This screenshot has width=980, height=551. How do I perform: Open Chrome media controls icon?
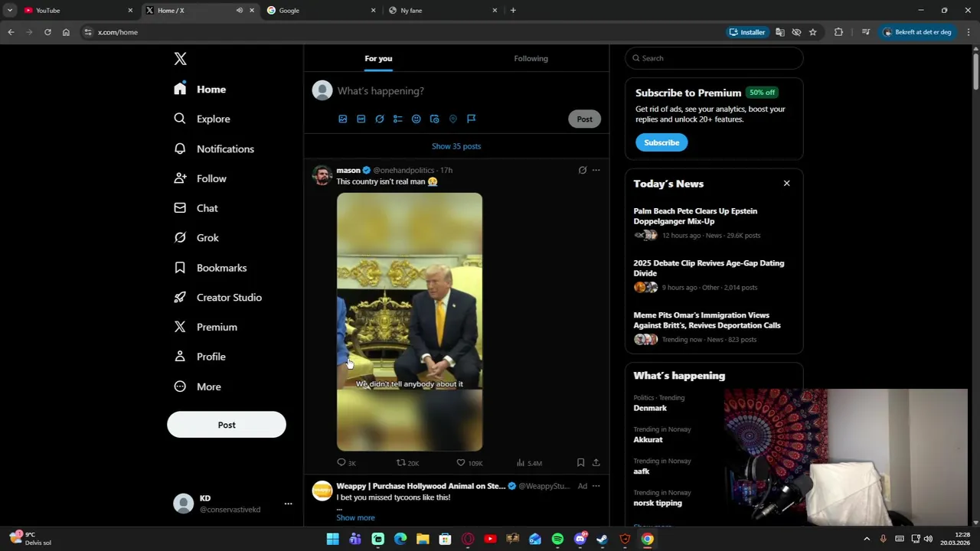[866, 32]
